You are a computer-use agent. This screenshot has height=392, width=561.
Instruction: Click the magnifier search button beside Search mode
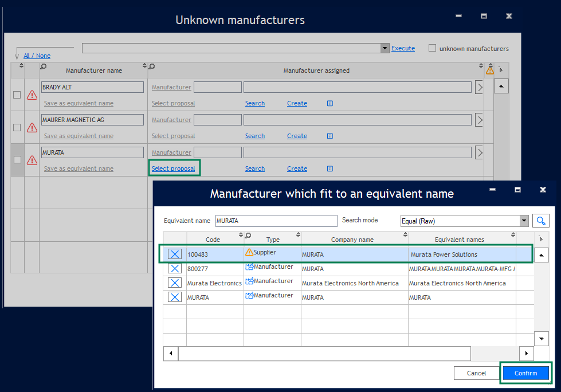(x=541, y=221)
